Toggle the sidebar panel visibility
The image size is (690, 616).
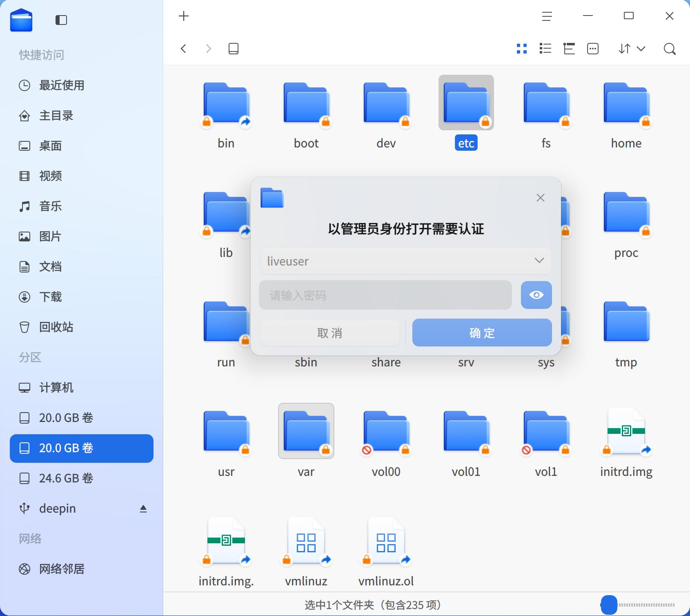tap(61, 20)
